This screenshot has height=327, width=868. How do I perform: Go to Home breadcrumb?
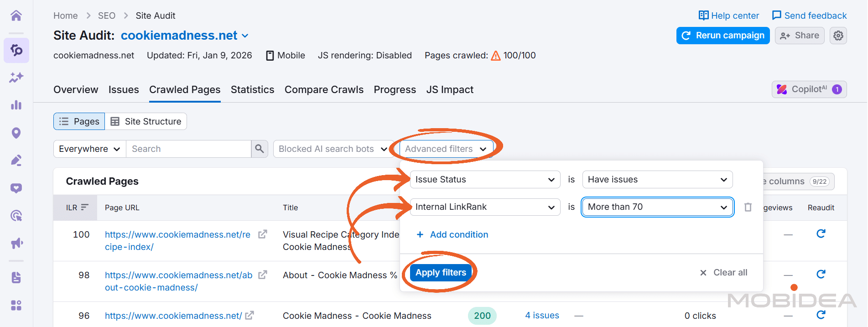pyautogui.click(x=66, y=16)
